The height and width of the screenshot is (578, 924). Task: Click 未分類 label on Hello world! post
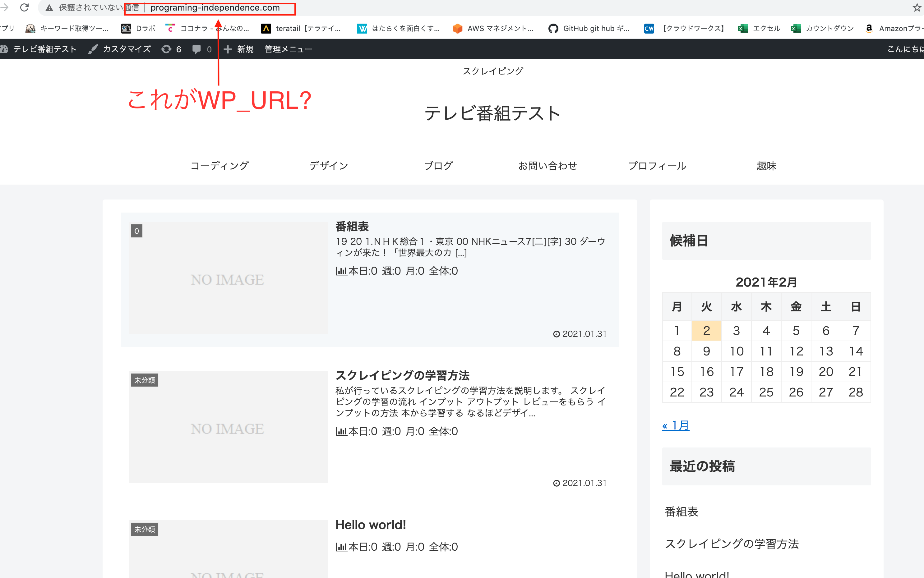145,529
